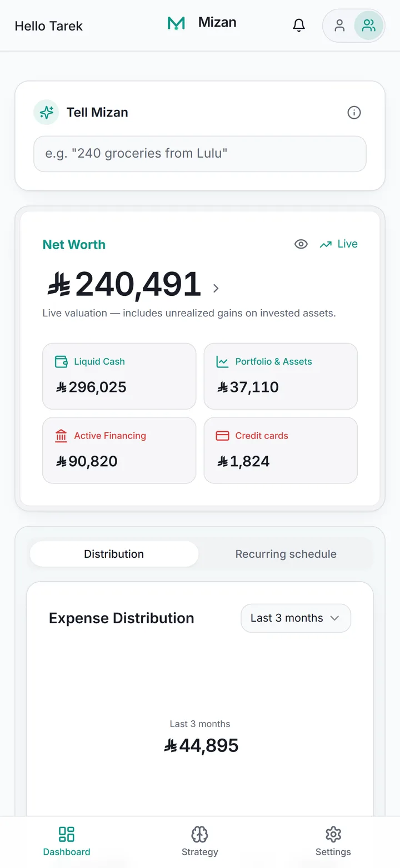This screenshot has width=400, height=868.
Task: Open notifications bell
Action: coord(299,26)
